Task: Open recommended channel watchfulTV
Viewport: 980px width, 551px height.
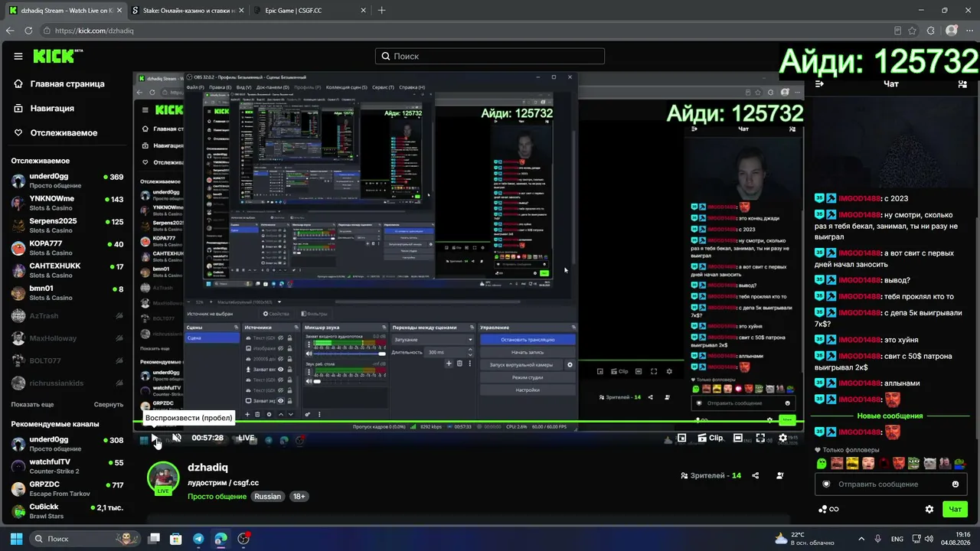Action: [x=67, y=466]
